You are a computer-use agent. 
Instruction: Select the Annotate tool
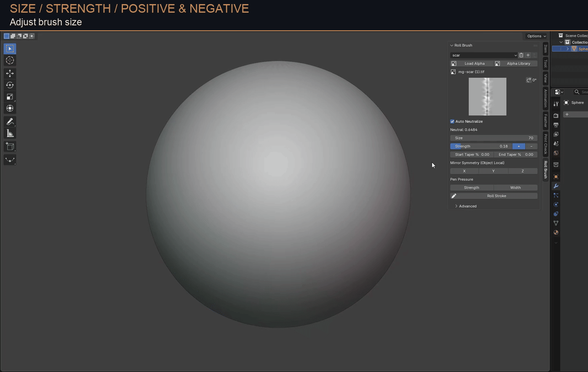click(x=10, y=122)
